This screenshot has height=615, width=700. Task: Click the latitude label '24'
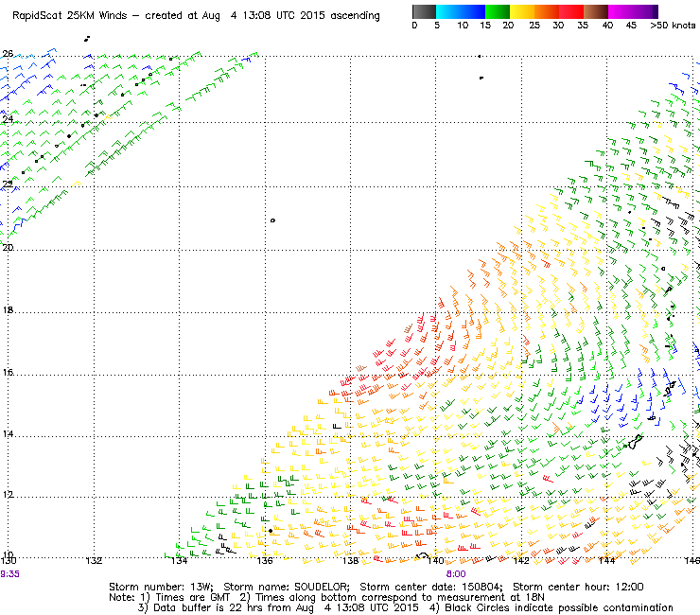point(8,119)
